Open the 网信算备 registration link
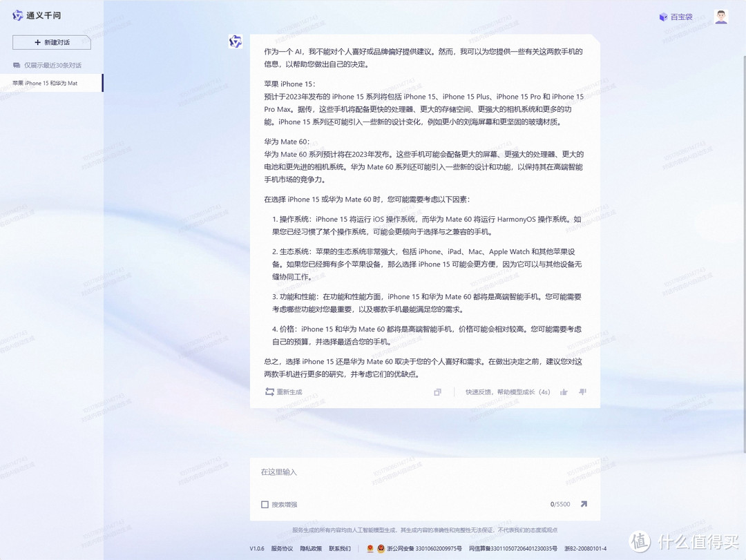 513,548
